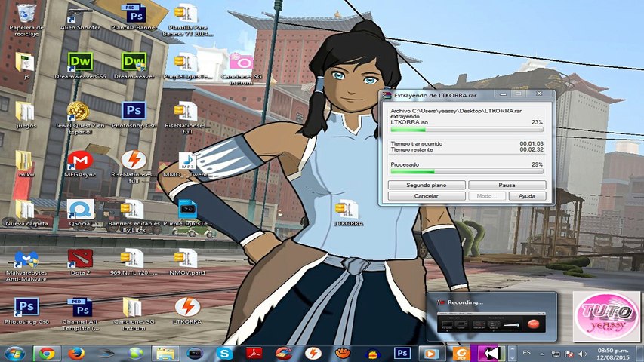644x362 pixels.
Task: Launch the Dota 2 shortcut
Action: (80, 262)
